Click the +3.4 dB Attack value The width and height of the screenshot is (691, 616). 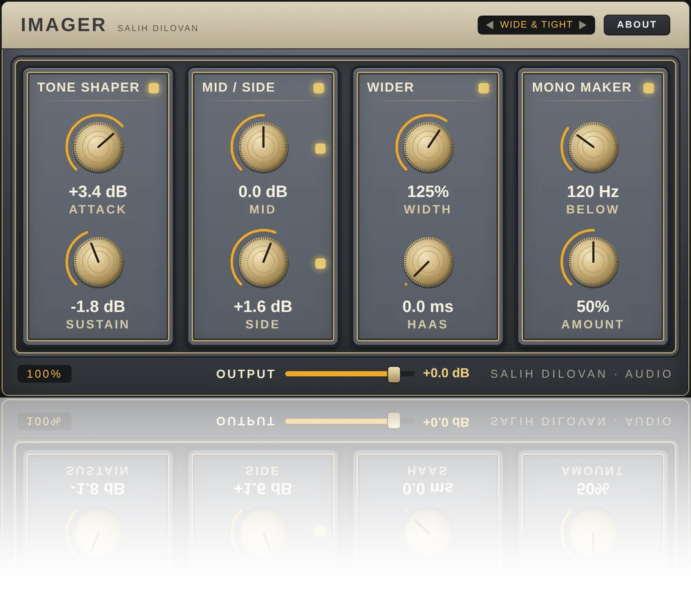(x=98, y=192)
